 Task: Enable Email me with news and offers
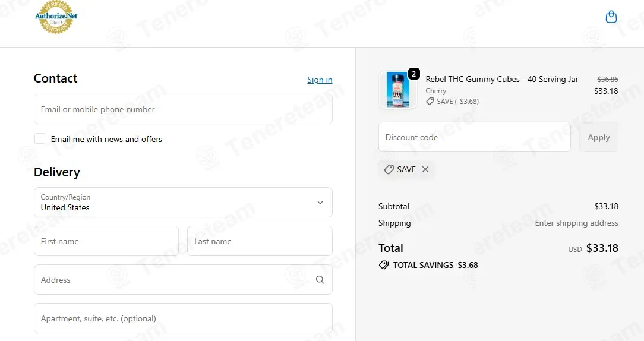coord(40,138)
